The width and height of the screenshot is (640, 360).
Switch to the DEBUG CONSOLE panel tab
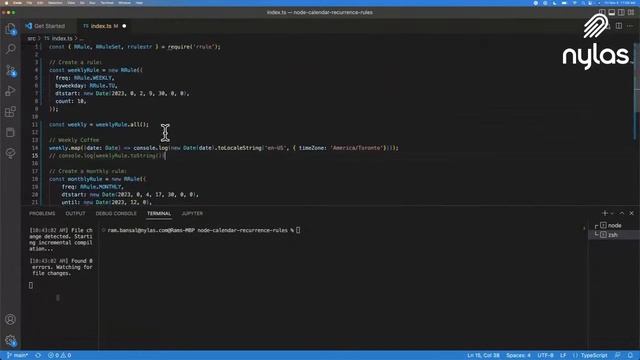tap(116, 213)
